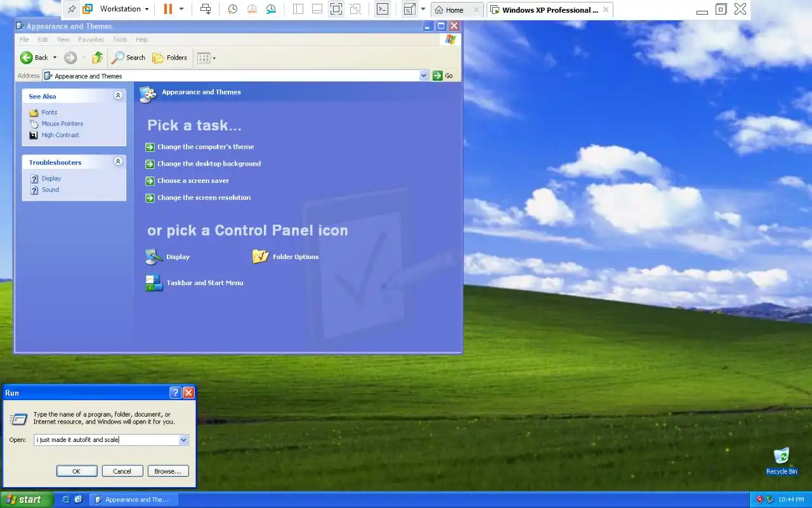
Task: Toggle the VMware library sidebar view
Action: (x=298, y=9)
